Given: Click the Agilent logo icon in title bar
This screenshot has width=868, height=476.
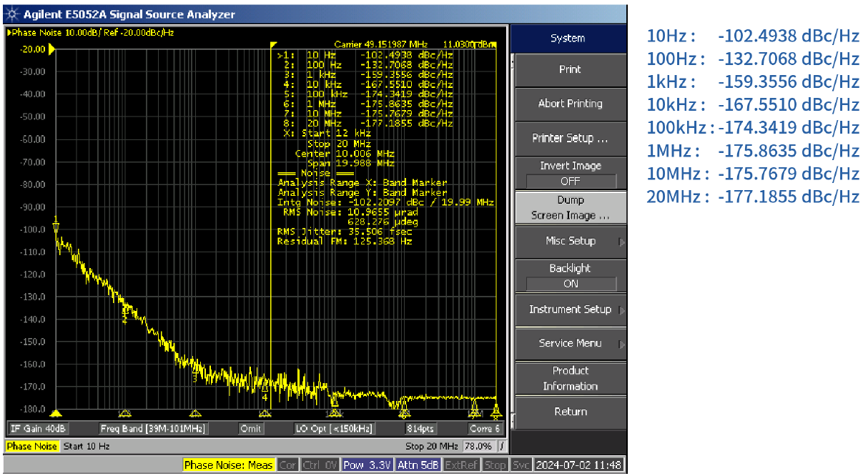Looking at the screenshot, I should point(14,14).
